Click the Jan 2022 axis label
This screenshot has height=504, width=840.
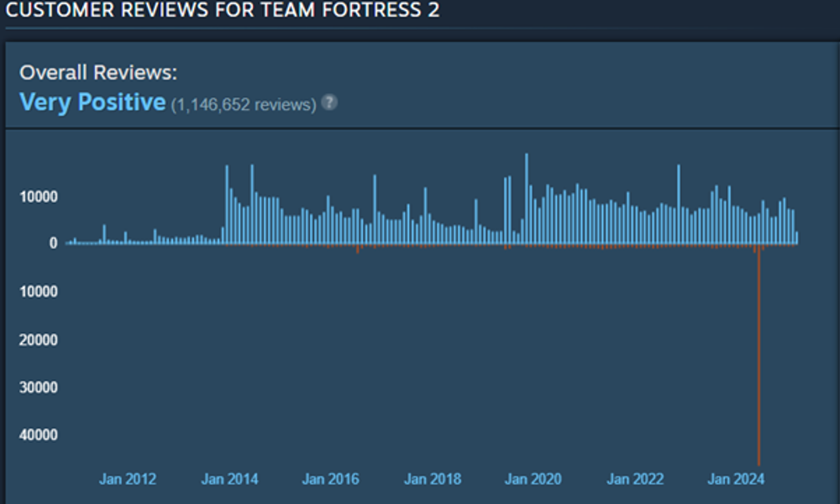(635, 480)
